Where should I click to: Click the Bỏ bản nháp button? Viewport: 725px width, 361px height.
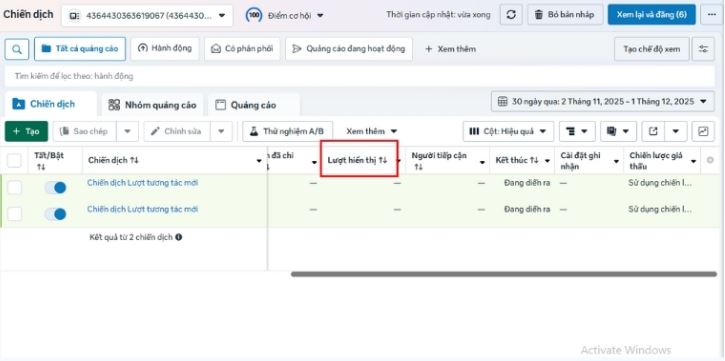coord(565,15)
